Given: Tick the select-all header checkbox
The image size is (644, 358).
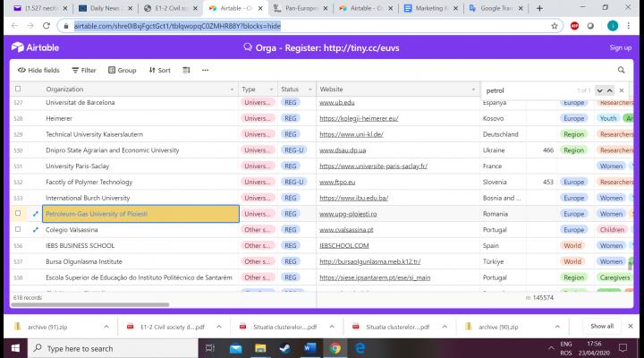Looking at the screenshot, I should [18, 89].
